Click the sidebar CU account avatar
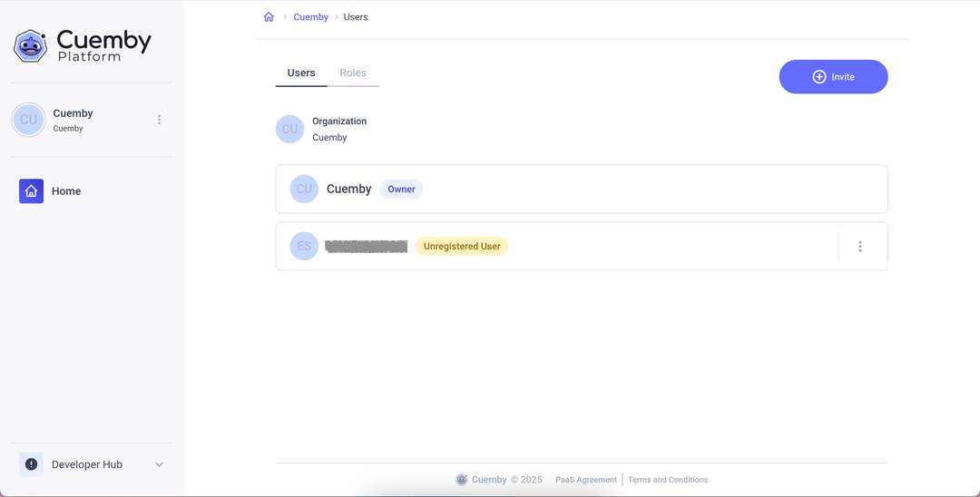This screenshot has width=980, height=497. 29,119
